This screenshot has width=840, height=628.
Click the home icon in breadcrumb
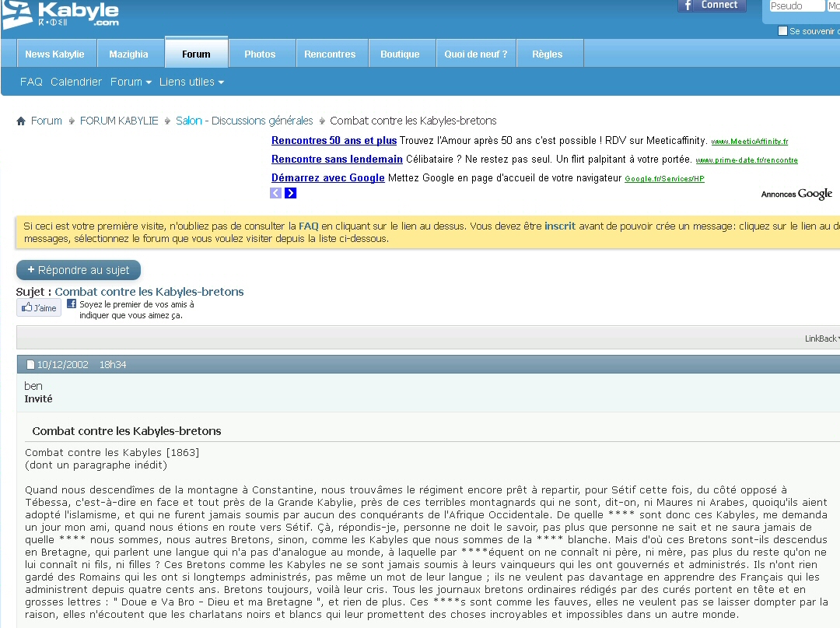(x=21, y=121)
